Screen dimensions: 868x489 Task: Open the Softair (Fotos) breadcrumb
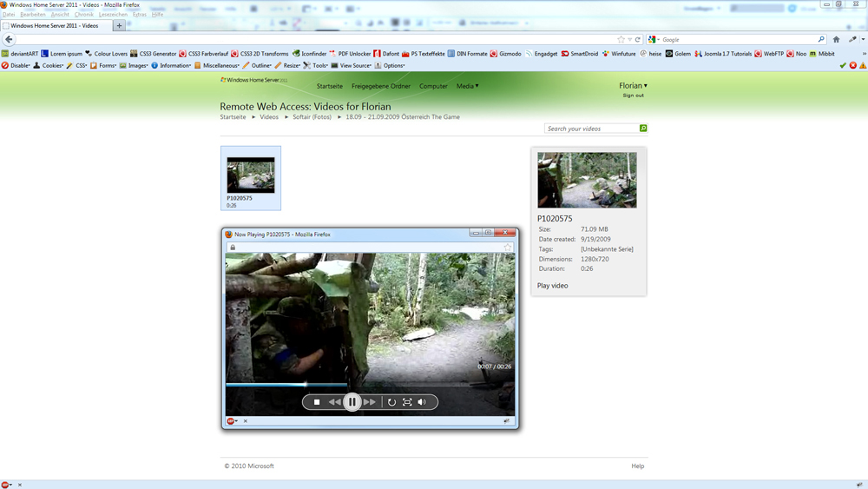(312, 117)
